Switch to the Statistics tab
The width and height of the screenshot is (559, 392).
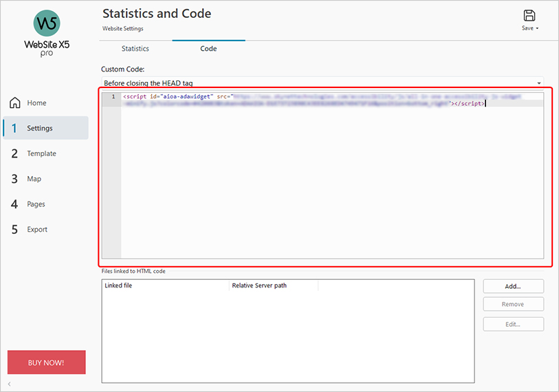[135, 49]
